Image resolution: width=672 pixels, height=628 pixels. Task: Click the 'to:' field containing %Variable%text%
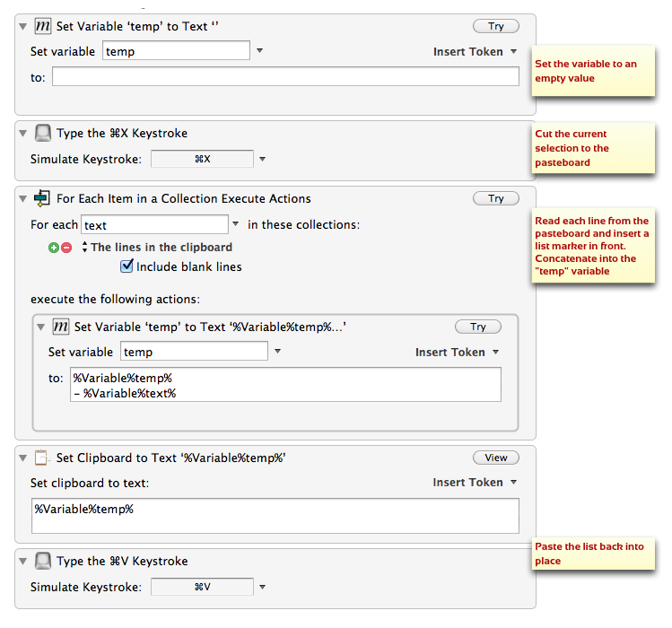285,385
